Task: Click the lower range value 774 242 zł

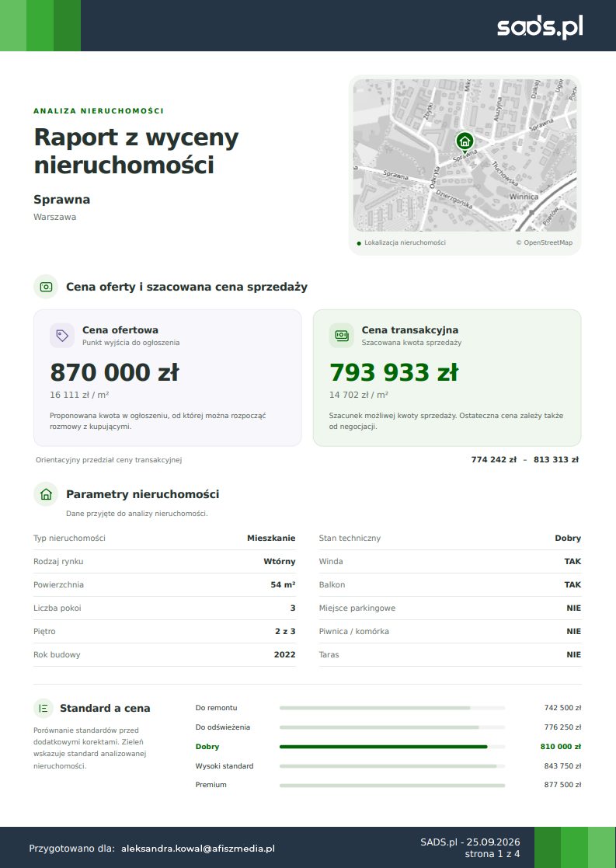Action: [494, 459]
